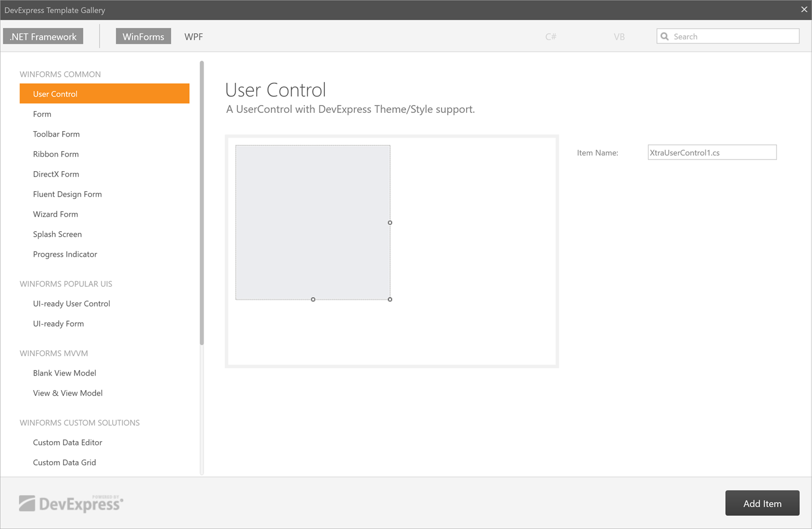Edit the Item Name field
Screen dimensions: 812x529
tap(712, 152)
